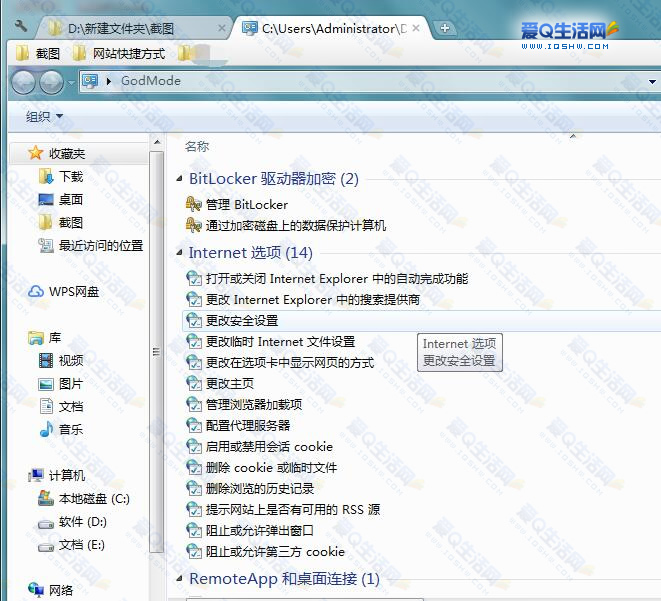Open the 图片 library
Image resolution: width=661 pixels, height=601 pixels.
pos(61,384)
